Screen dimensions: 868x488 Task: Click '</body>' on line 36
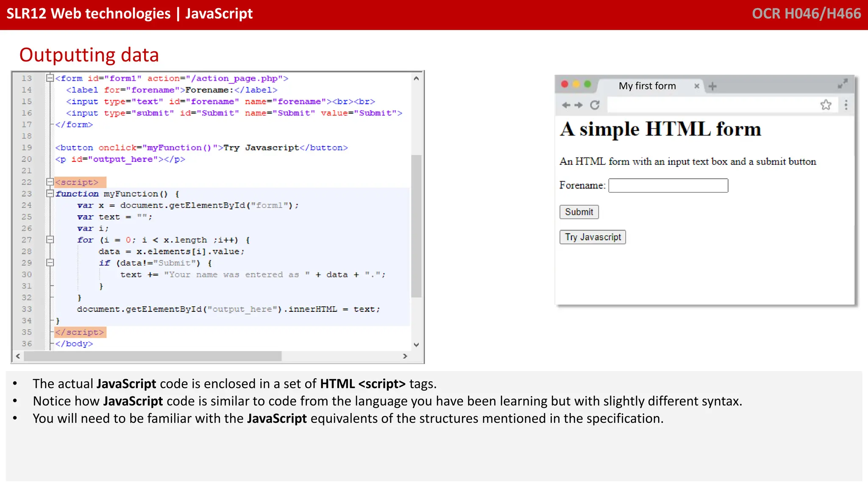pyautogui.click(x=74, y=344)
